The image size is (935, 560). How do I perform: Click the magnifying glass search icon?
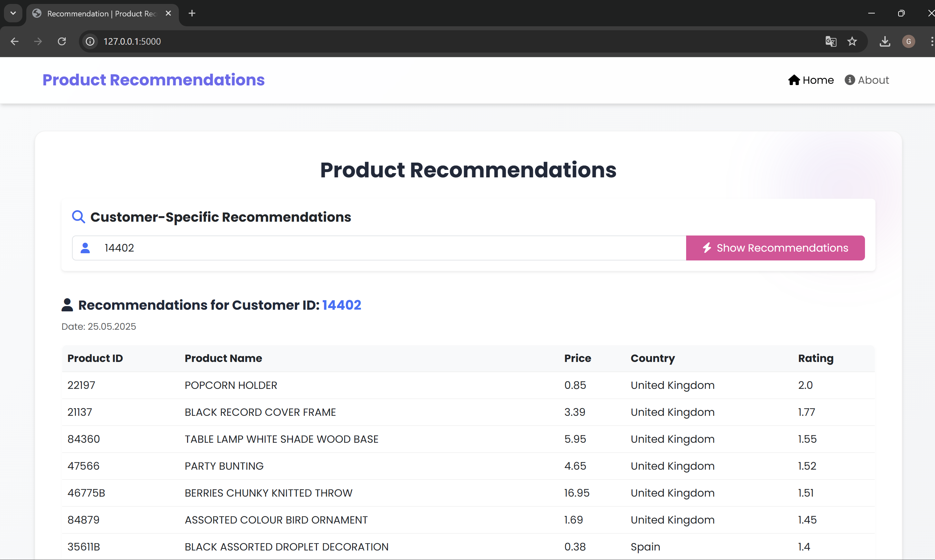78,216
